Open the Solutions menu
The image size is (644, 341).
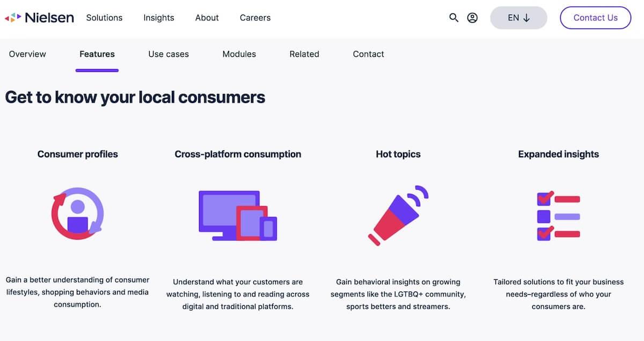pyautogui.click(x=104, y=18)
